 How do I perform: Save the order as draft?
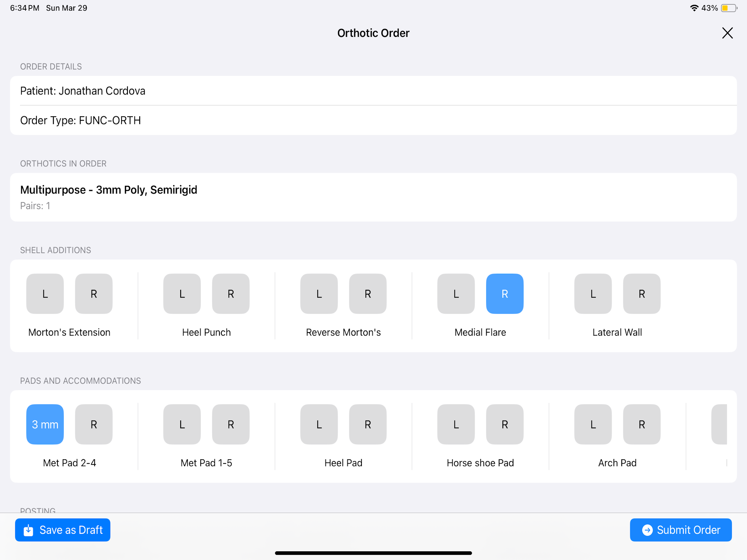point(62,530)
